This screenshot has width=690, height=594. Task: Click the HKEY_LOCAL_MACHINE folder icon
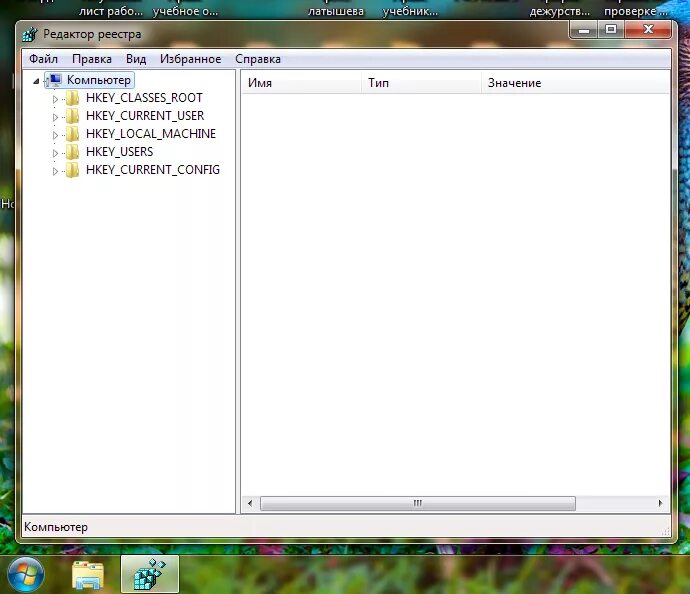[x=73, y=134]
